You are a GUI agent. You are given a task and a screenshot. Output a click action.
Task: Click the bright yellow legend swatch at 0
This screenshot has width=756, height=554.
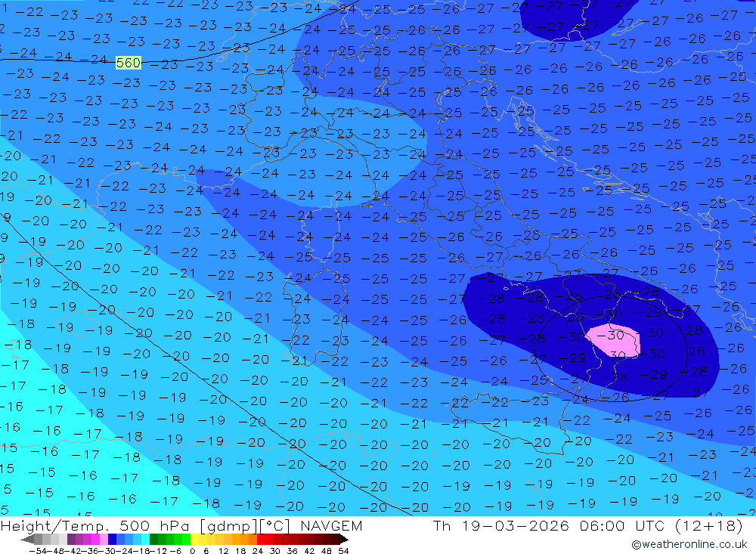click(194, 539)
